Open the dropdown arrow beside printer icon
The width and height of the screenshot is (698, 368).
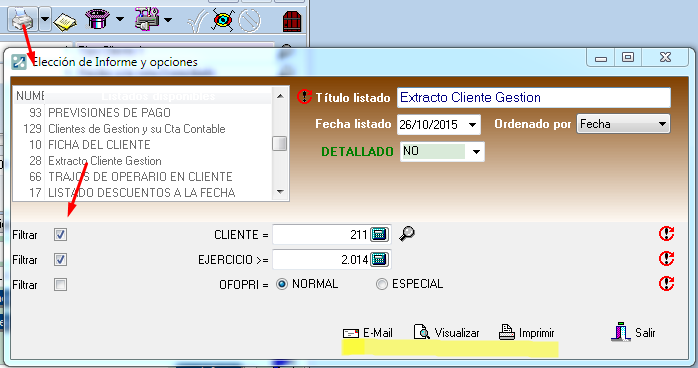[45, 19]
